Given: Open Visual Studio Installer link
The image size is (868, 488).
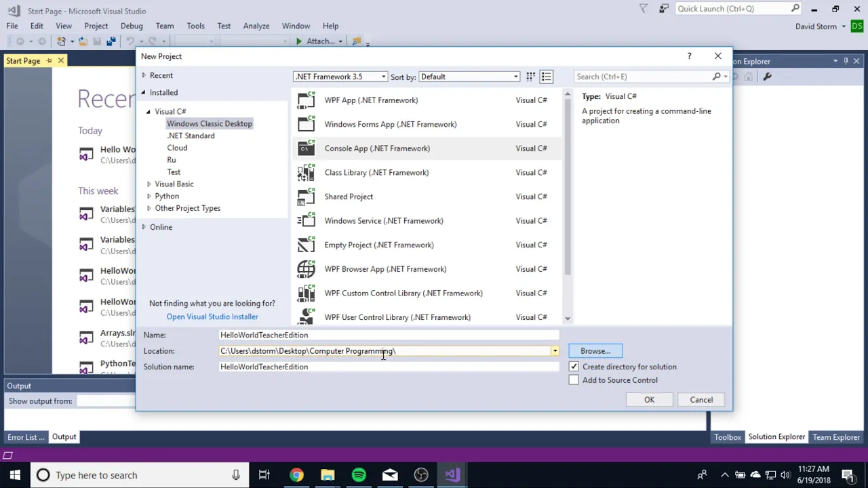Looking at the screenshot, I should [212, 317].
